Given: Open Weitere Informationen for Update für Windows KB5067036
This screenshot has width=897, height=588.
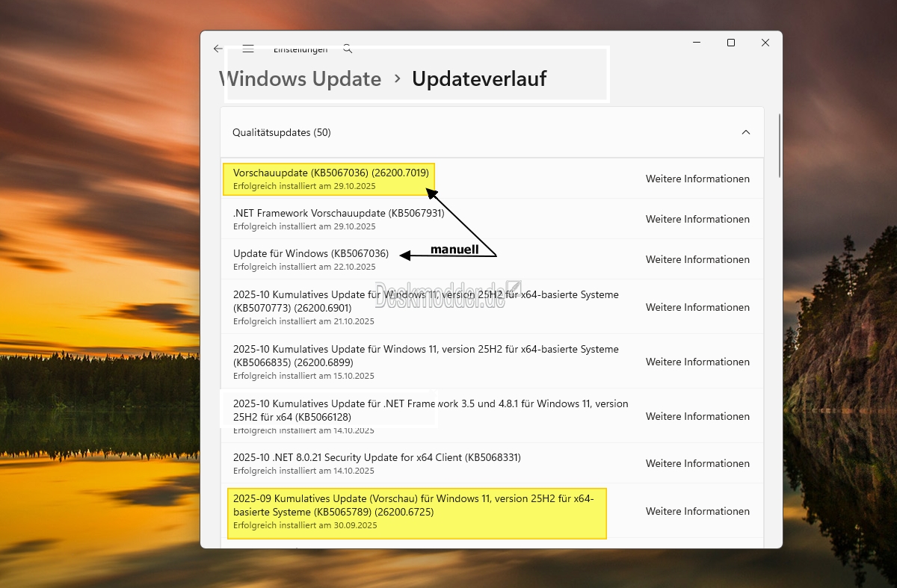Looking at the screenshot, I should (697, 259).
